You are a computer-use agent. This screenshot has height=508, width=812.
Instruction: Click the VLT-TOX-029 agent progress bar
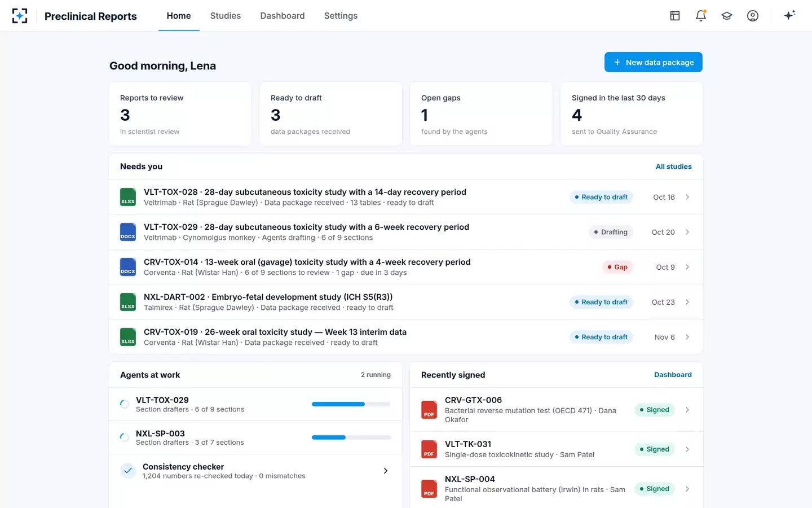pyautogui.click(x=351, y=404)
